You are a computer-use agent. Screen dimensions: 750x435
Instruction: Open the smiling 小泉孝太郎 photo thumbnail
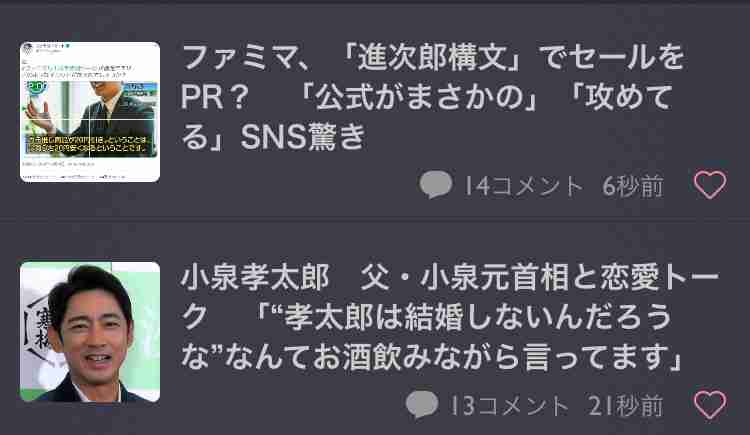click(x=90, y=332)
